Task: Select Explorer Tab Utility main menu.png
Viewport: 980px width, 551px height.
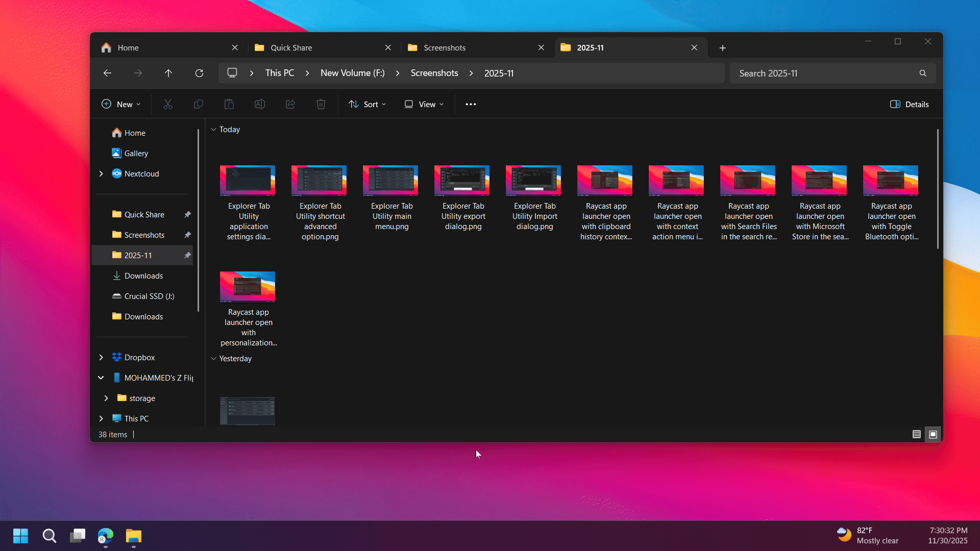Action: tap(390, 181)
